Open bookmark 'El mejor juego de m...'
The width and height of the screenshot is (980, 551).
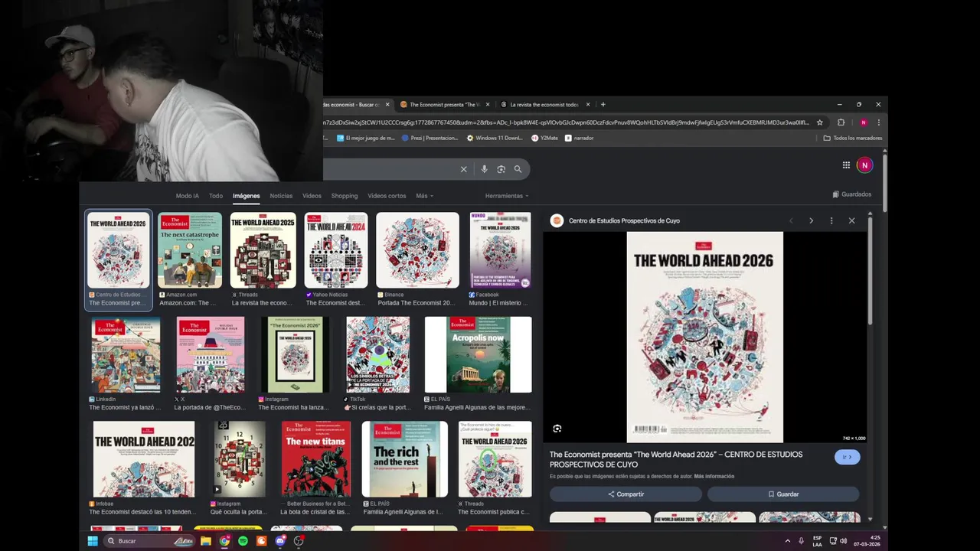pos(366,138)
